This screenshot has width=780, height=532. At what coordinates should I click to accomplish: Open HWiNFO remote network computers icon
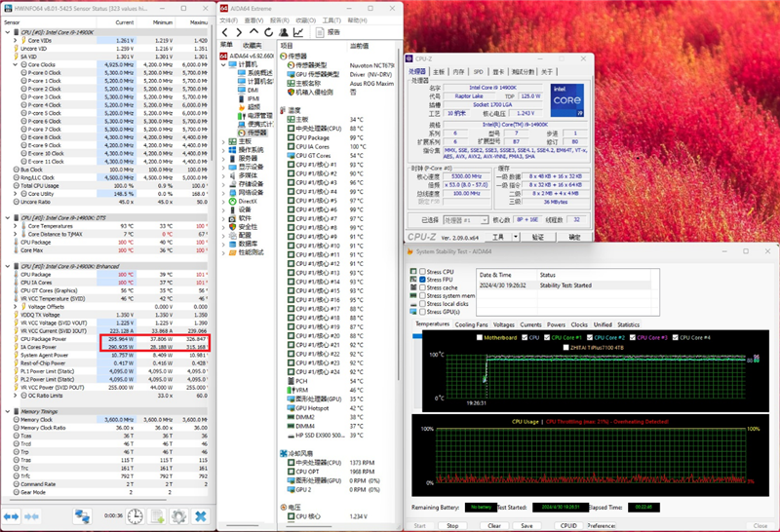click(x=83, y=516)
